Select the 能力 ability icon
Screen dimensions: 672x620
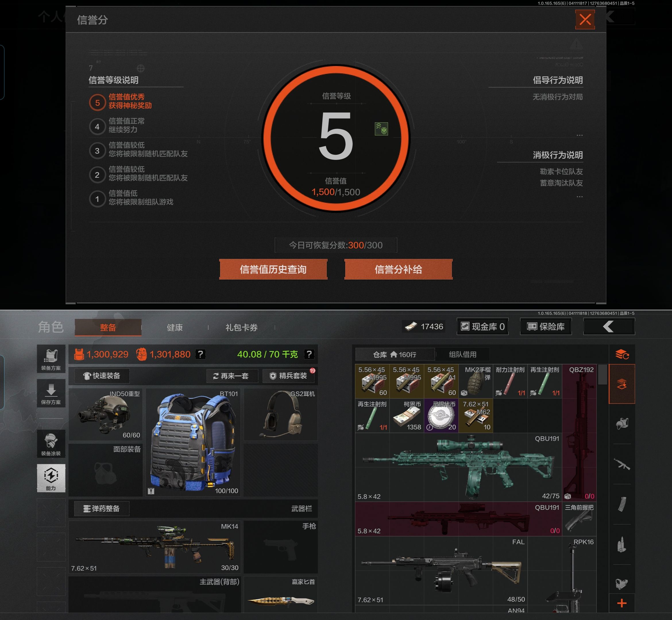[x=51, y=478]
